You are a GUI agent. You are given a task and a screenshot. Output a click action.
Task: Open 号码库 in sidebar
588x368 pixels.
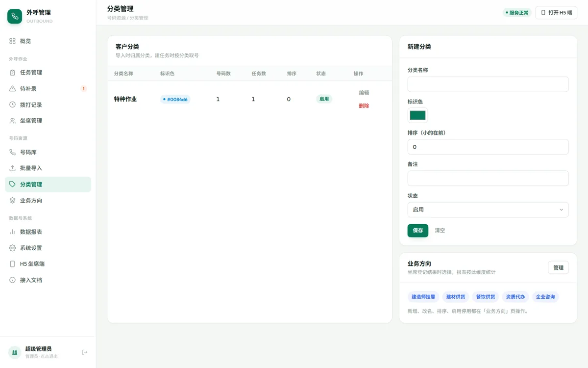48,152
